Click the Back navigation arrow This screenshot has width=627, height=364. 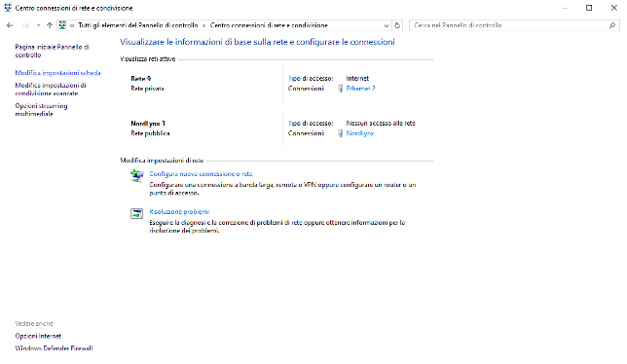[x=10, y=25]
